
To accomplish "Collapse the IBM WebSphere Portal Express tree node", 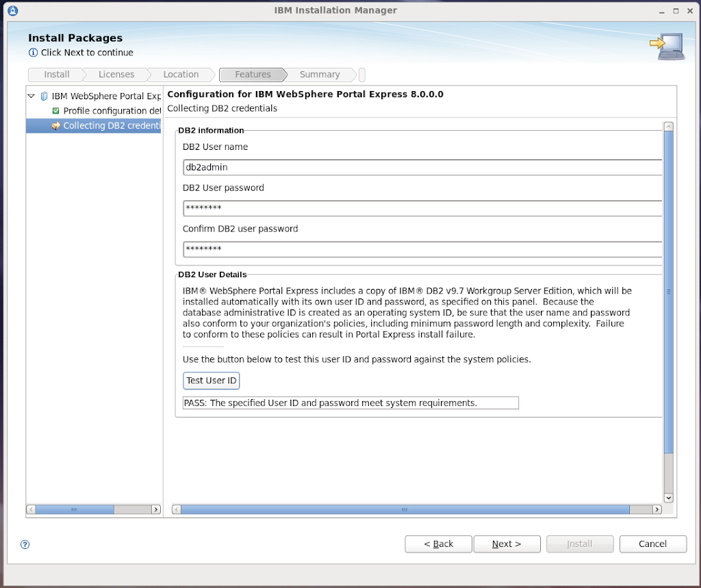I will coord(31,97).
